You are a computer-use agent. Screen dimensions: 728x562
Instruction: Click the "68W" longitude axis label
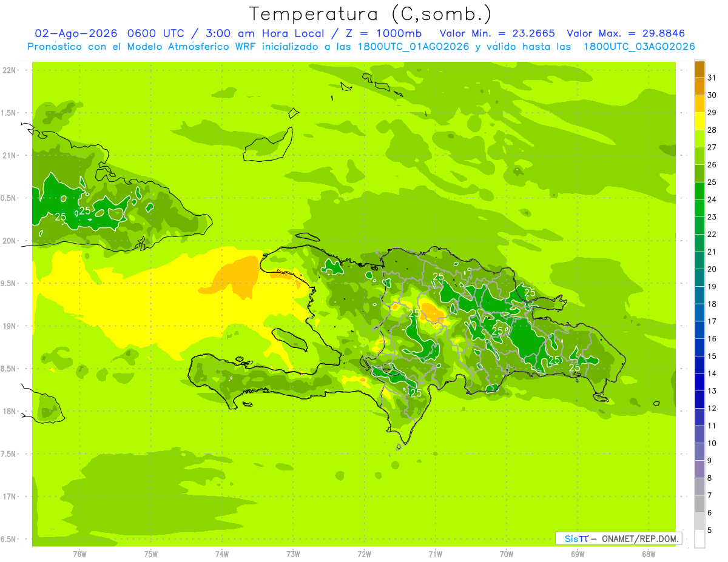coord(649,554)
